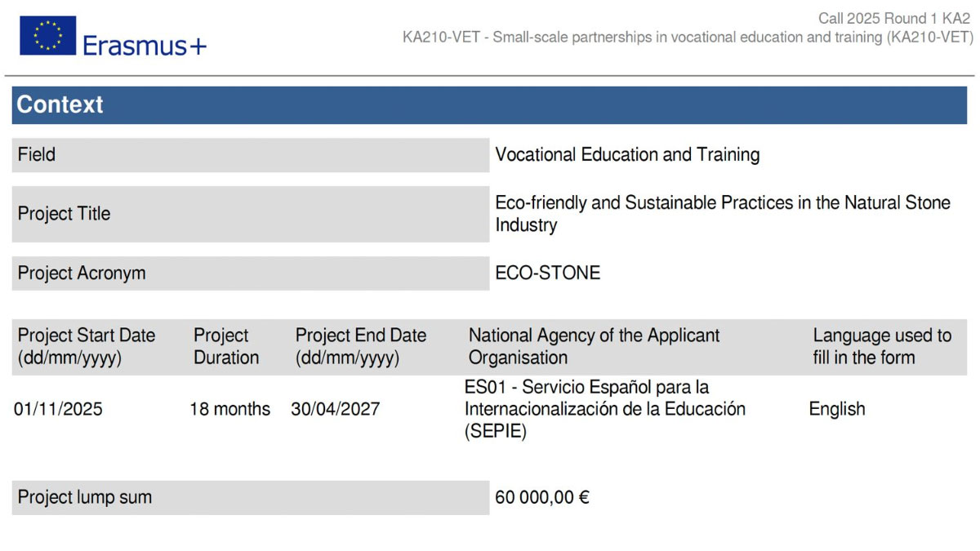
Task: Select the Context section header
Action: point(489,104)
